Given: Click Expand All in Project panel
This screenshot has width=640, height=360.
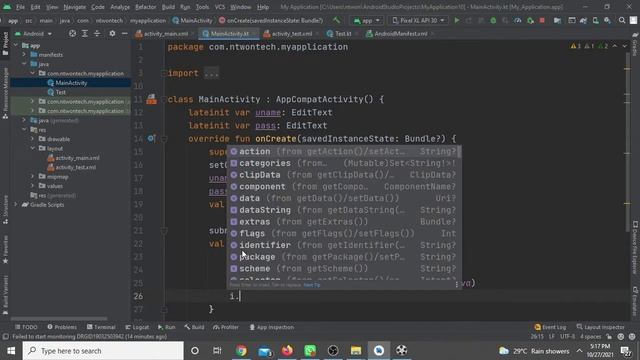Looking at the screenshot, I should pos(84,33).
